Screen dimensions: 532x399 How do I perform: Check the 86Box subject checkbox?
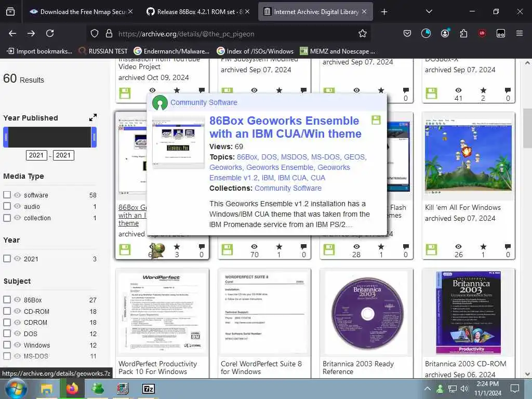point(7,300)
